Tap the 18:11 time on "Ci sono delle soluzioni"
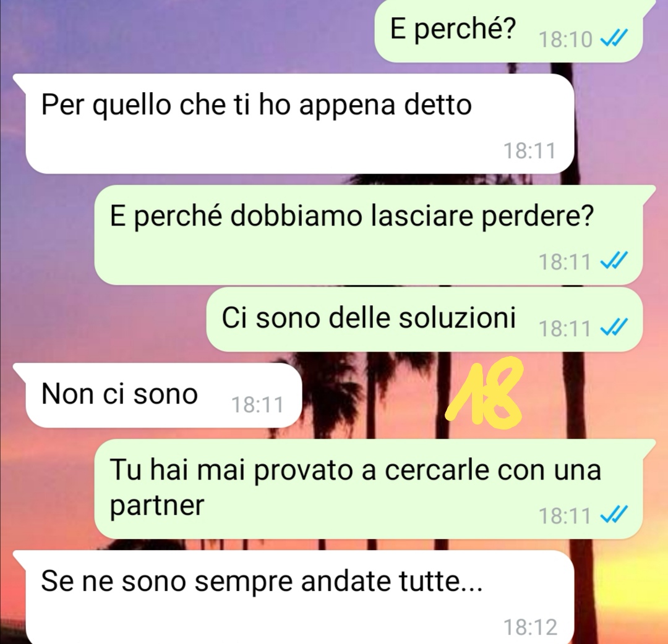 coord(565,328)
